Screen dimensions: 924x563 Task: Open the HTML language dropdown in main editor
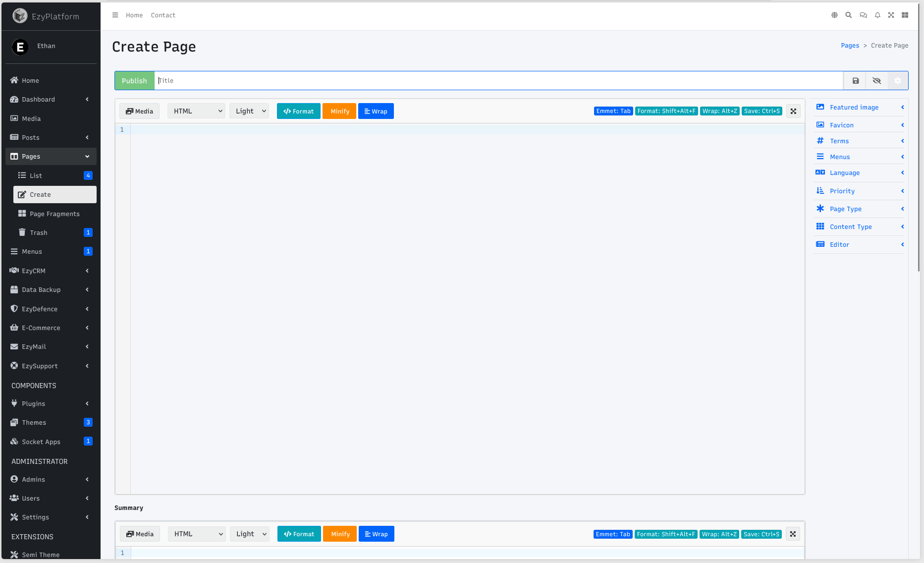tap(196, 111)
